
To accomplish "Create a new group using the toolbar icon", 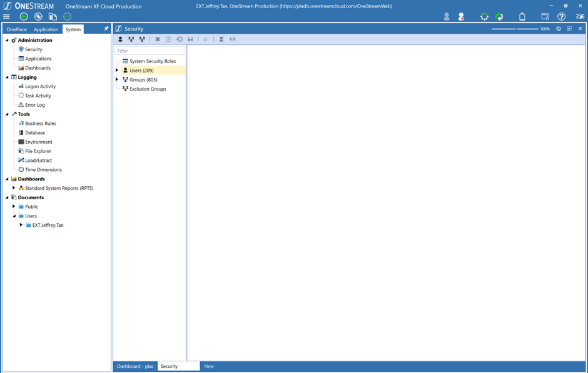I will (130, 39).
